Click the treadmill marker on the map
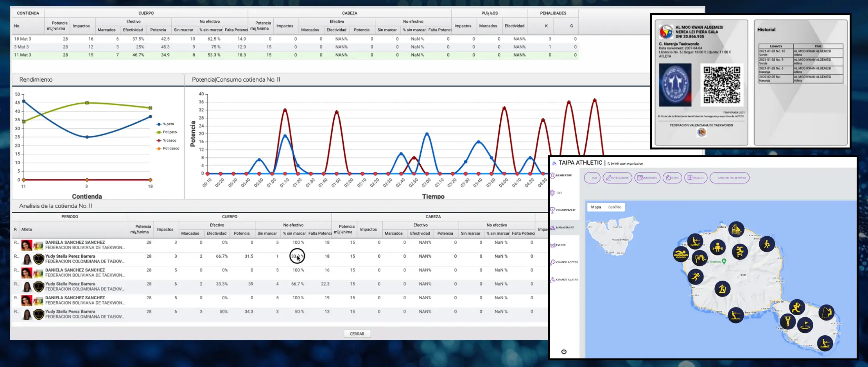This screenshot has height=367, width=868. (x=722, y=289)
